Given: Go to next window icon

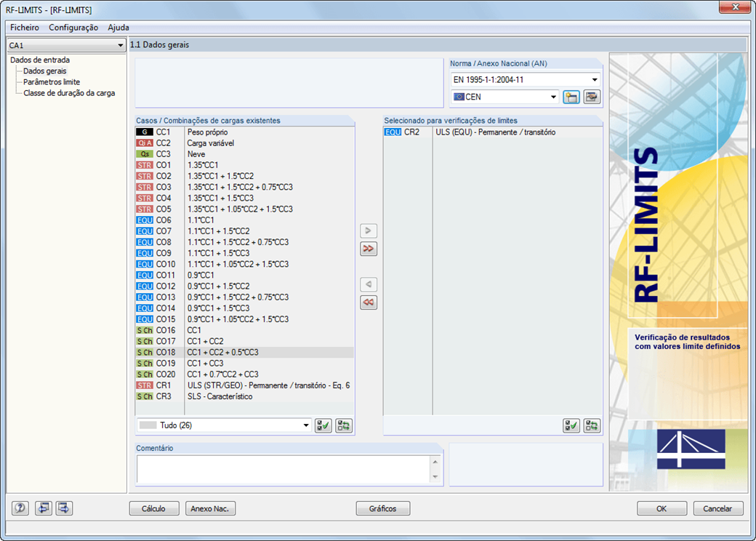Looking at the screenshot, I should [64, 508].
